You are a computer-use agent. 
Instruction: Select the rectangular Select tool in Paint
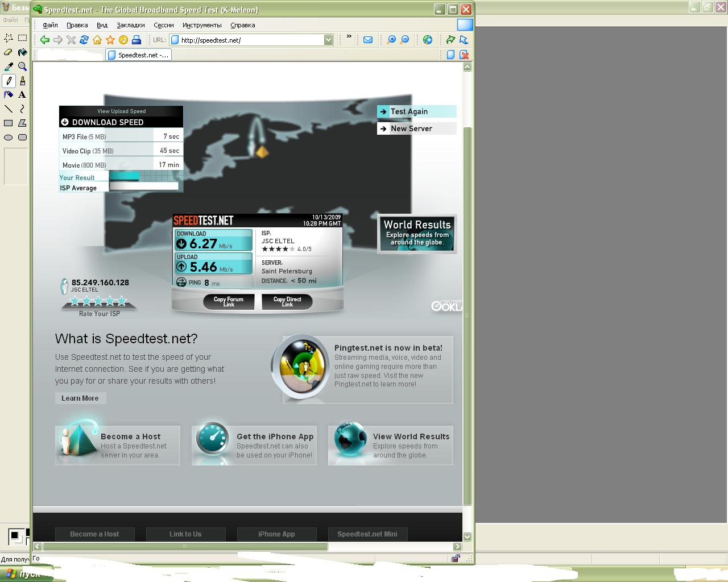pyautogui.click(x=22, y=38)
